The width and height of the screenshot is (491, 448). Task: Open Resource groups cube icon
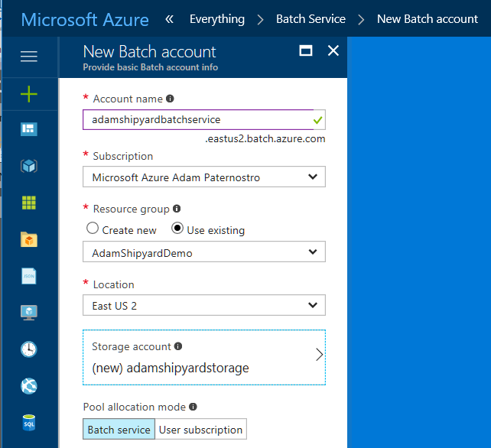pos(29,166)
